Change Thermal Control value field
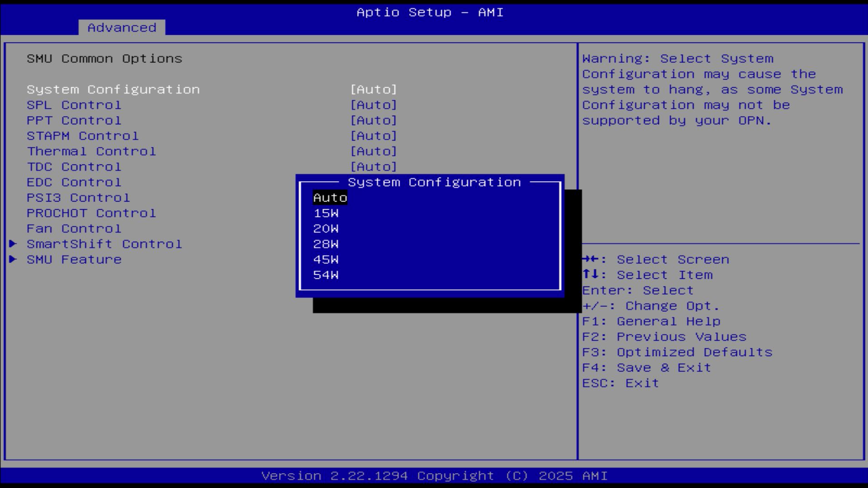 click(373, 151)
